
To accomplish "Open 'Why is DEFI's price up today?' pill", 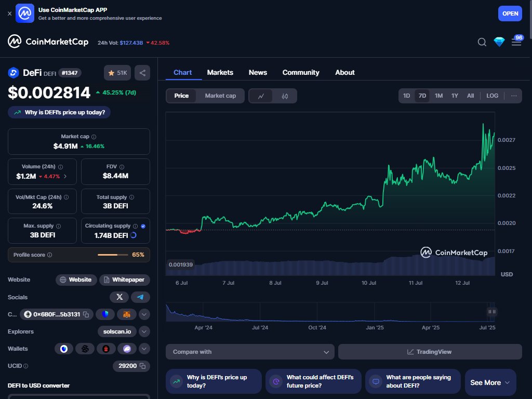I will tap(59, 112).
